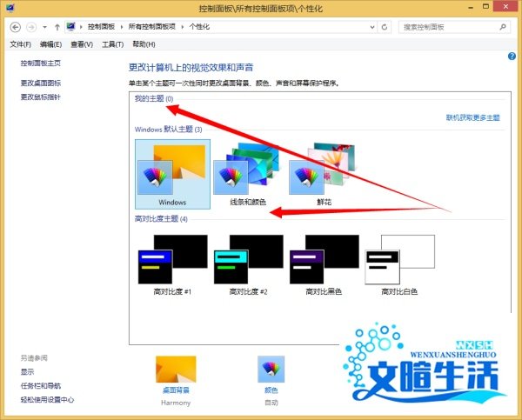The width and height of the screenshot is (522, 420).
Task: Open 颜色 window color settings
Action: pos(271,380)
